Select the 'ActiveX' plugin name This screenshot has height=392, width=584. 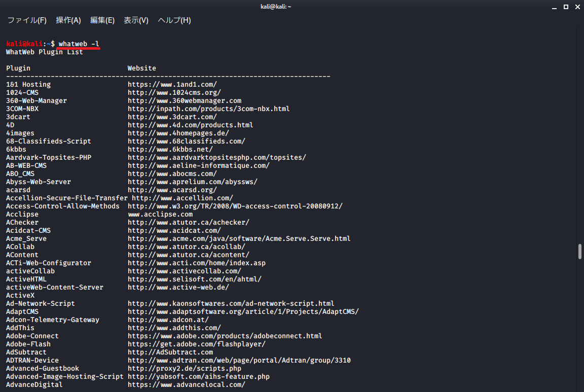click(20, 296)
